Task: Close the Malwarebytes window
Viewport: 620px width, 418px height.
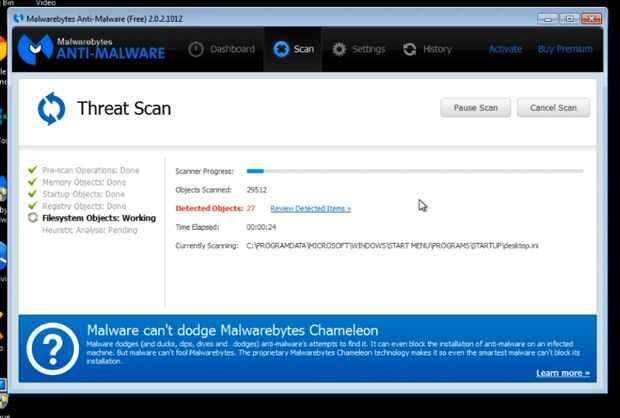Action: pyautogui.click(x=591, y=19)
